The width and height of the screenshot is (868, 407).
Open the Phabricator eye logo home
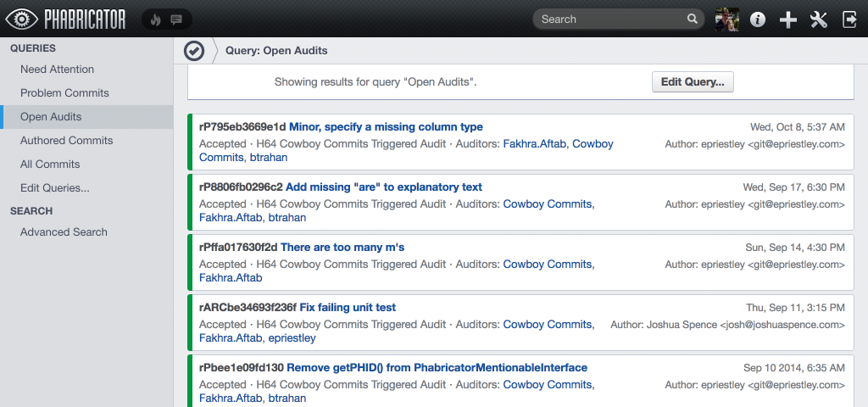tap(66, 19)
